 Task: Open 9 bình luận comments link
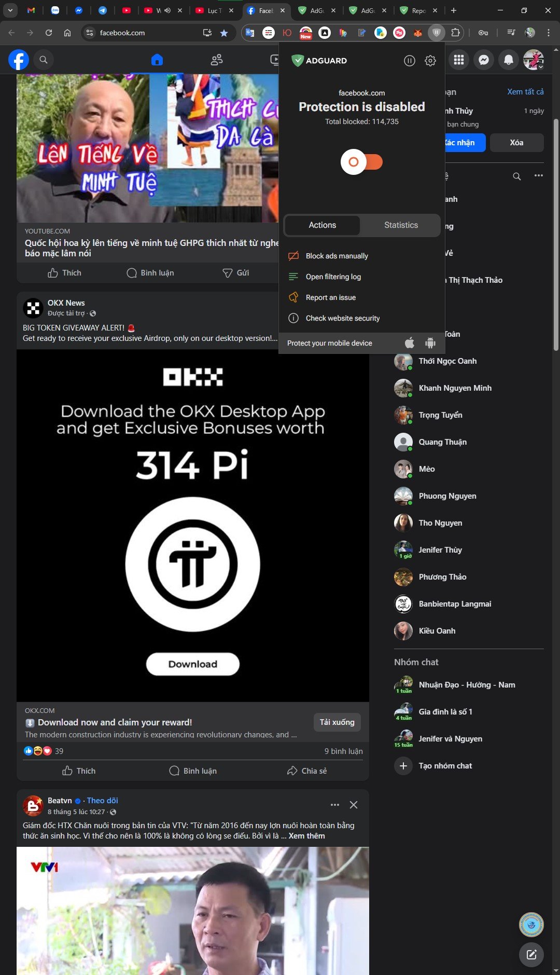click(x=343, y=751)
